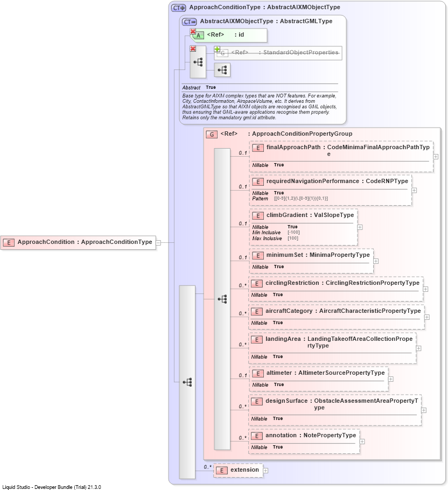
Task: Click the E icon of minimumSet
Action: click(x=258, y=256)
